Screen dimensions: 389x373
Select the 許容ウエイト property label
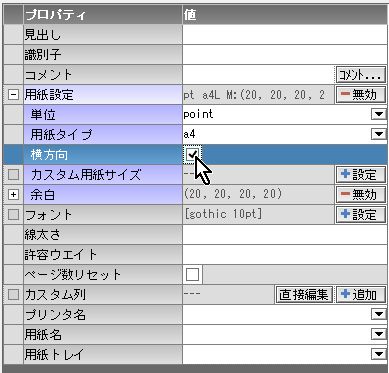click(103, 255)
